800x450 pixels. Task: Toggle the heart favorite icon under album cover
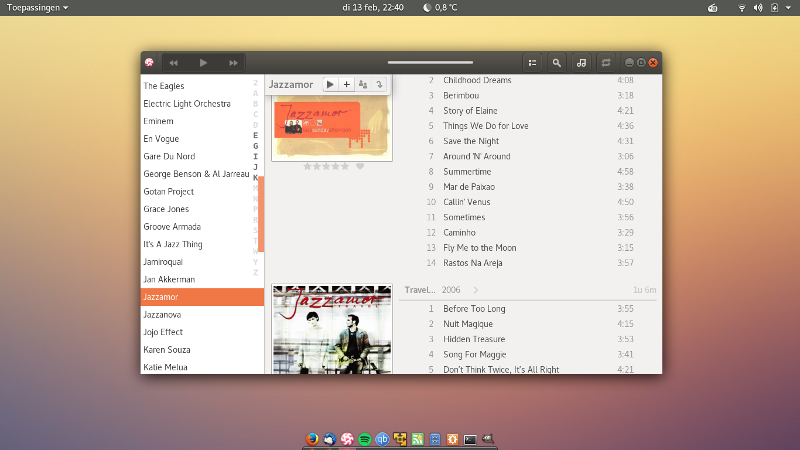[360, 166]
